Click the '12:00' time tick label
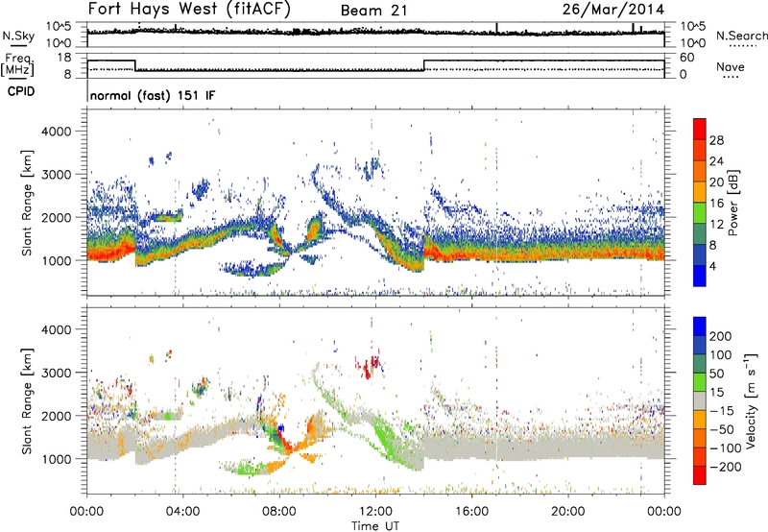 (x=375, y=512)
